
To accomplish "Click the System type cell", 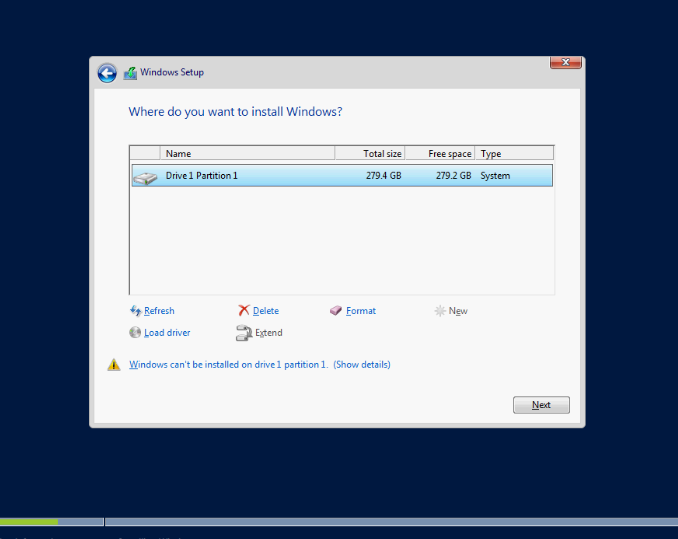I will [x=495, y=175].
